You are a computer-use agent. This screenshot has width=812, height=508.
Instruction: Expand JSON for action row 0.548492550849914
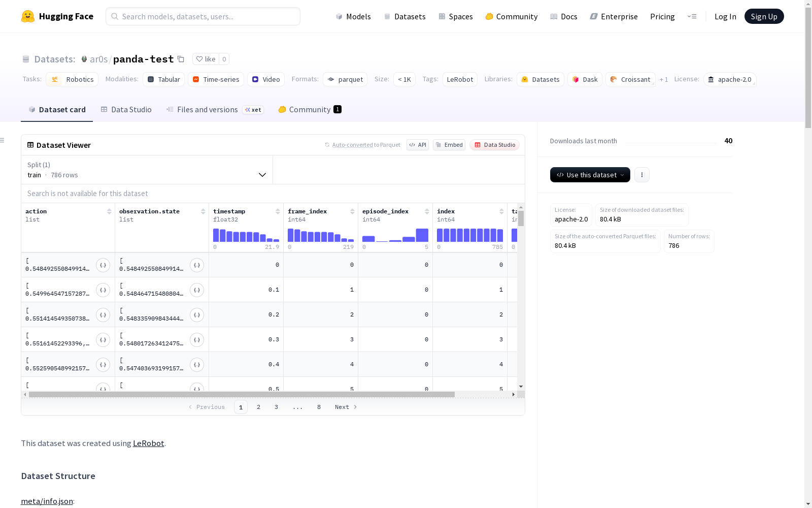pyautogui.click(x=103, y=265)
